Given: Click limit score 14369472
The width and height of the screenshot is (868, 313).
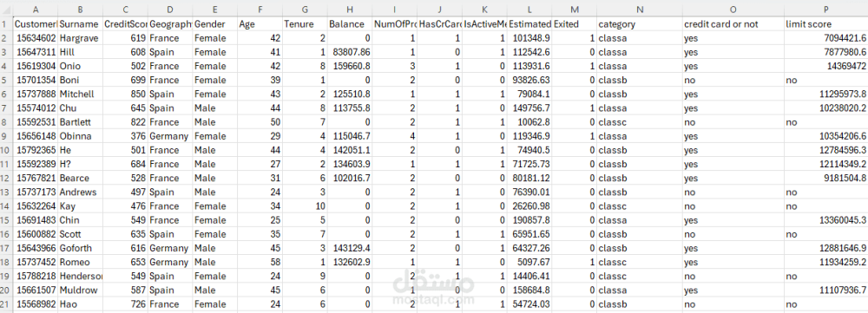Looking at the screenshot, I should pyautogui.click(x=826, y=66).
